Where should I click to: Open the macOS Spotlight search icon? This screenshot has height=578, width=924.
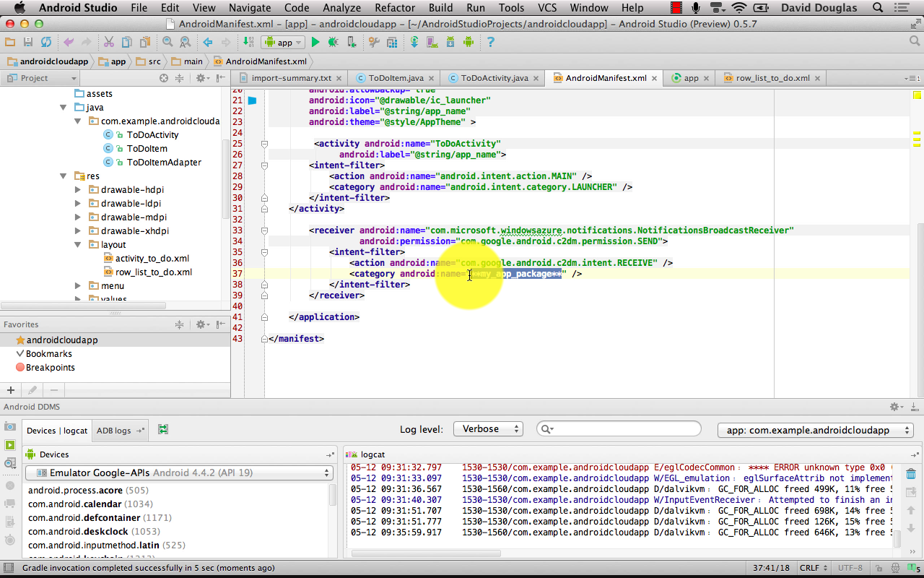(878, 8)
